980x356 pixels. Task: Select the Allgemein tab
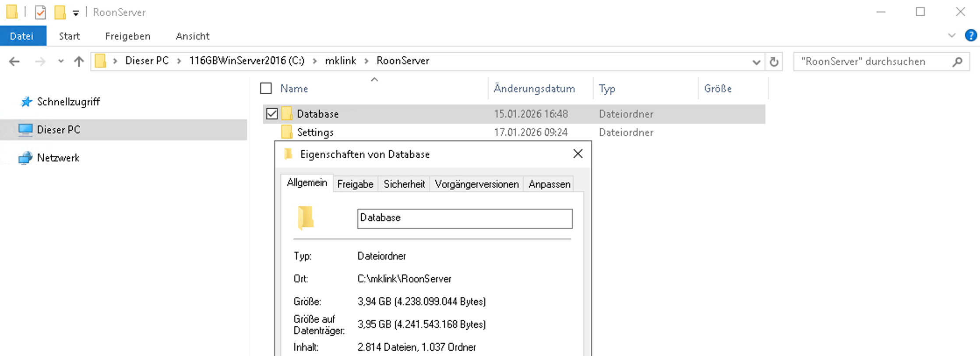coord(307,183)
